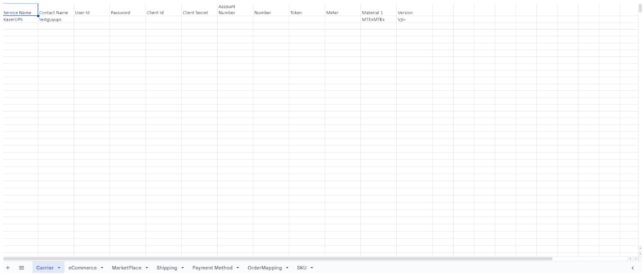Viewport: 644px width, 275px height.
Task: Switch to the MarketPlace sheet tab
Action: coord(126,268)
